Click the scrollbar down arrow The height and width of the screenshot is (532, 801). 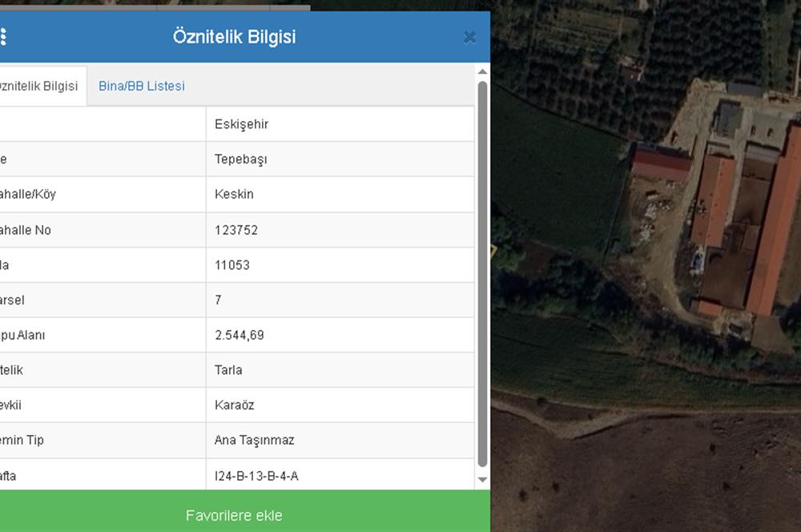[x=482, y=479]
